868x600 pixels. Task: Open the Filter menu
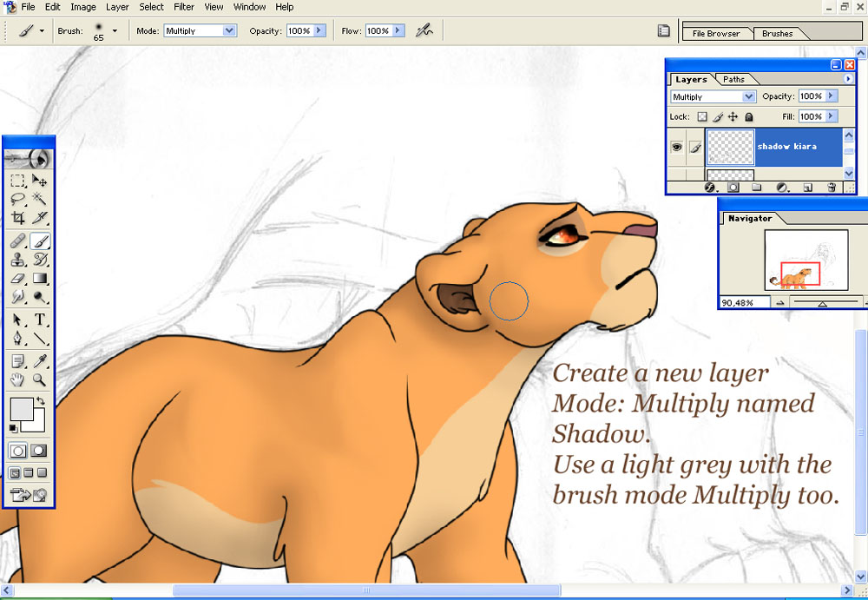click(x=184, y=7)
